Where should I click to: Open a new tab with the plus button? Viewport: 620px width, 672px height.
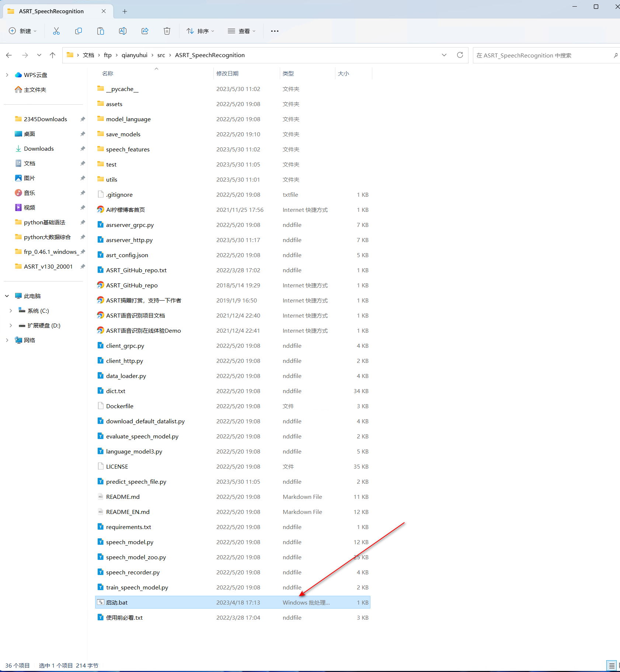(125, 11)
